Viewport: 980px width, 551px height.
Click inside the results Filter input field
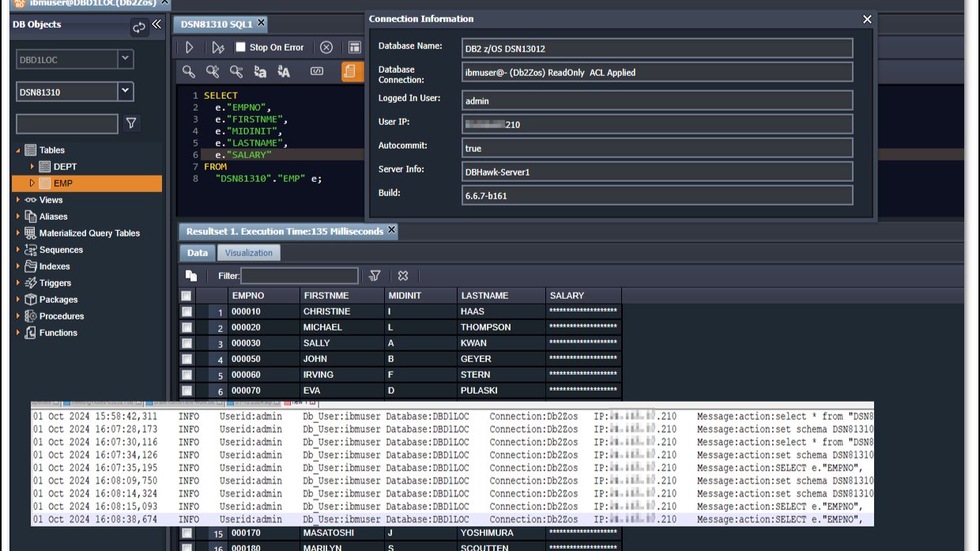(x=300, y=274)
